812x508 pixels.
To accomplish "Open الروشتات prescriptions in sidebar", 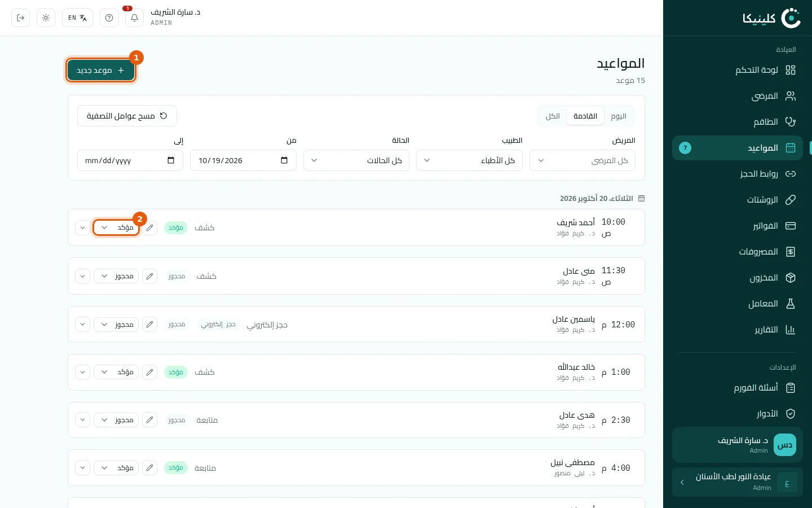I will pyautogui.click(x=738, y=200).
